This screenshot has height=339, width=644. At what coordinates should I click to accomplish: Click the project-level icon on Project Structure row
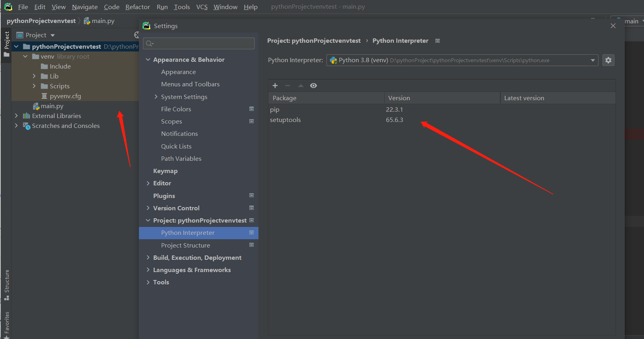(x=251, y=245)
